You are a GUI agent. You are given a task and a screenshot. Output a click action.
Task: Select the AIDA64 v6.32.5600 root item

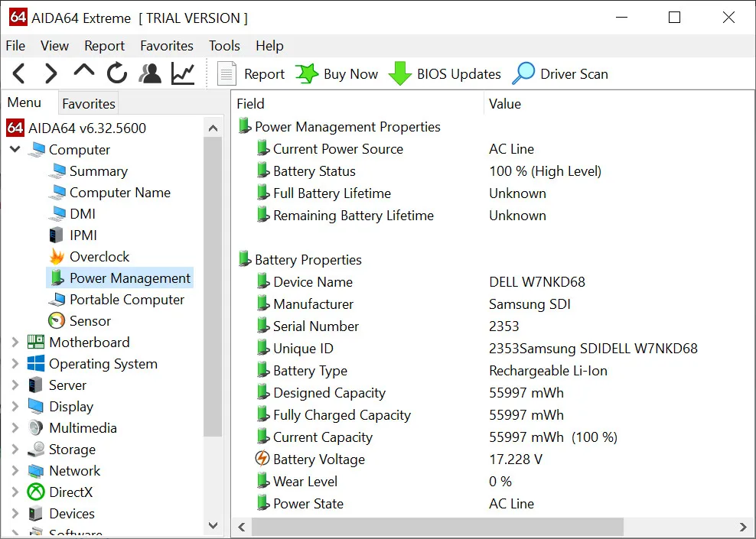click(x=77, y=128)
